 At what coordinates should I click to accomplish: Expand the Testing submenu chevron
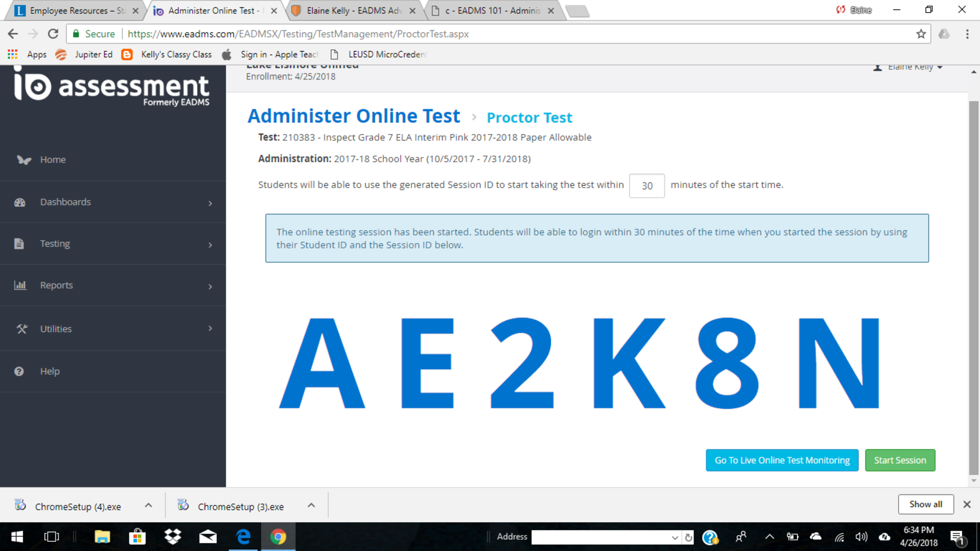(210, 245)
